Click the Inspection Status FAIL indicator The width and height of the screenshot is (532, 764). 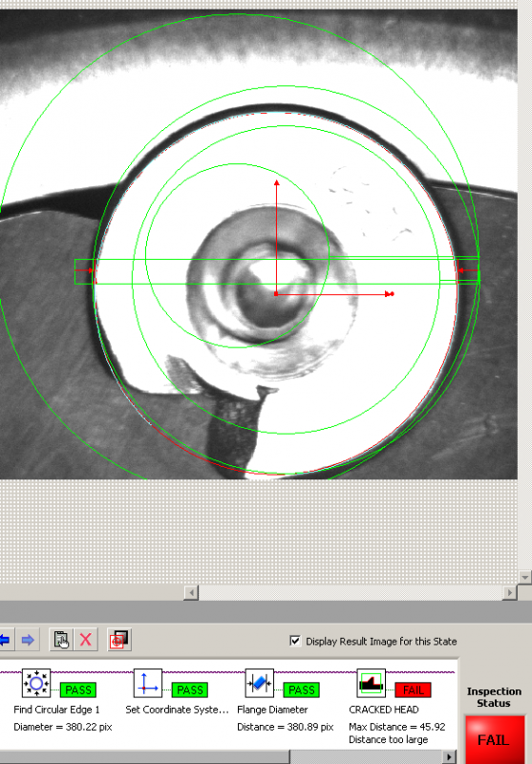pyautogui.click(x=493, y=739)
